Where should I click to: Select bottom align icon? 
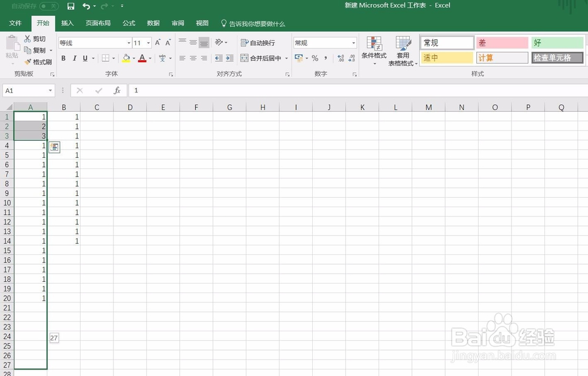(x=204, y=42)
